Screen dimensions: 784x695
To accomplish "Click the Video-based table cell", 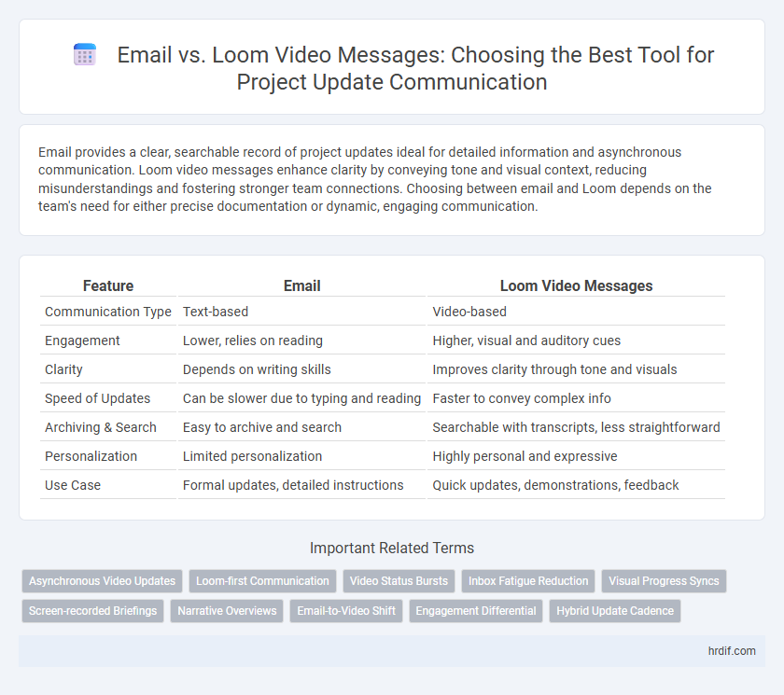I will point(576,312).
